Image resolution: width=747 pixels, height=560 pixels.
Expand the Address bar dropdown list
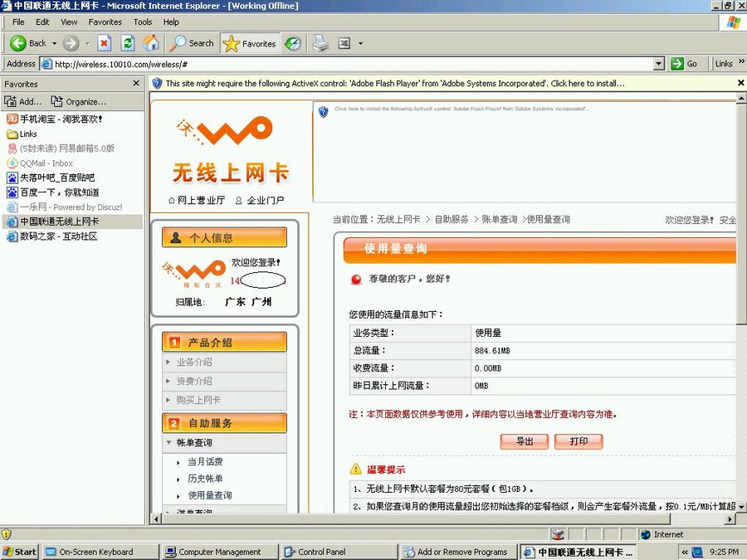pyautogui.click(x=659, y=64)
